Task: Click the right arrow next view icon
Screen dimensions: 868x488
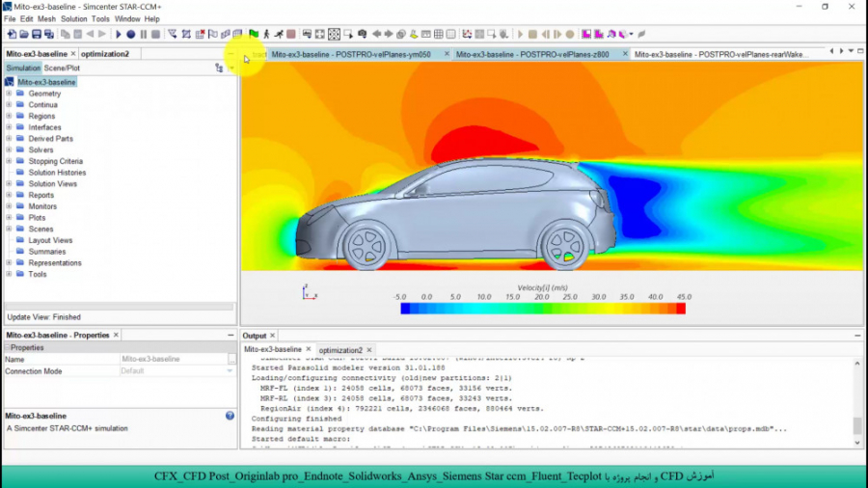Action: 389,35
